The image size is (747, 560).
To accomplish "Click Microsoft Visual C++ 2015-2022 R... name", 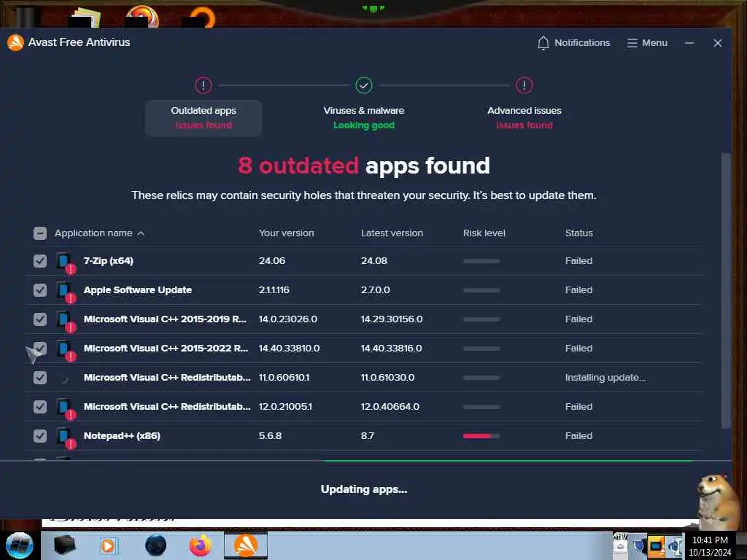I will [x=166, y=348].
